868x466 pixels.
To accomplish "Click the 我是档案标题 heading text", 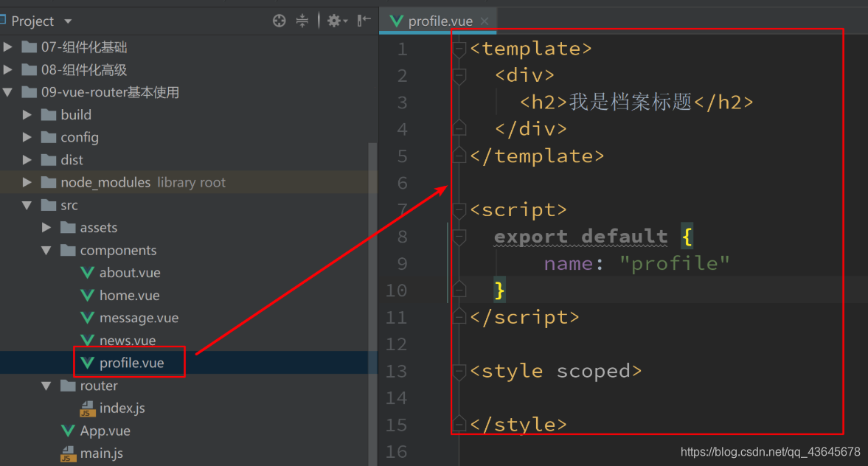I will pos(631,102).
